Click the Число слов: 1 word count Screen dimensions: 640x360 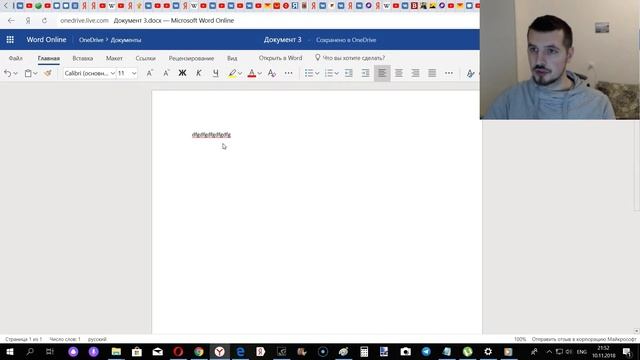click(65, 339)
